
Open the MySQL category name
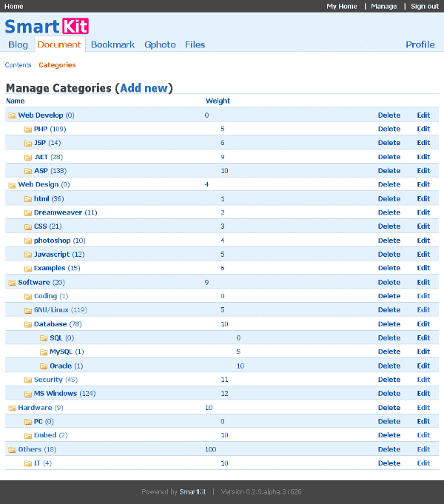pos(61,352)
